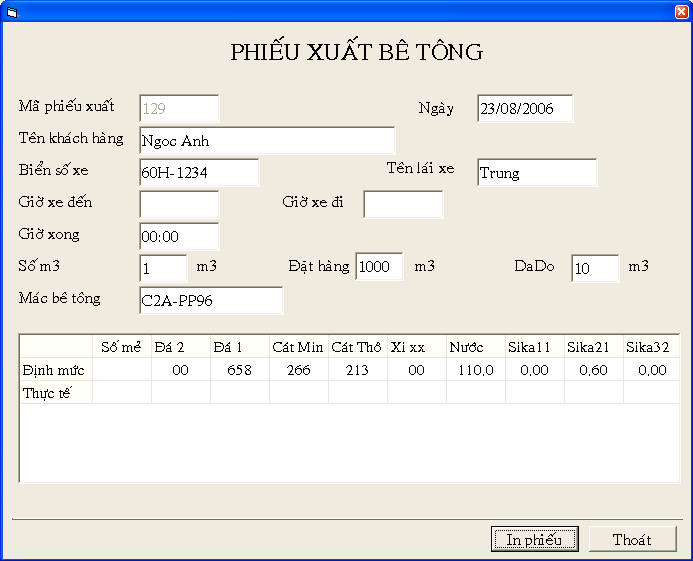Edit the Tên lái xe field
Screen dimensions: 693x561
(x=537, y=172)
